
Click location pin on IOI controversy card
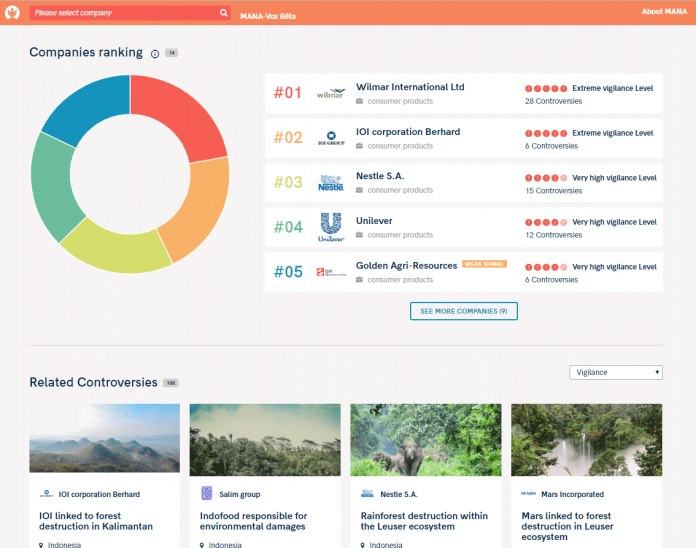(x=41, y=545)
